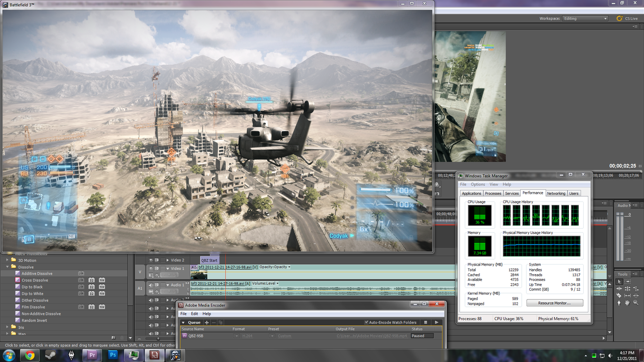Collapse the Dissolve folder
Viewport: 644px width, 362px height.
(7, 267)
